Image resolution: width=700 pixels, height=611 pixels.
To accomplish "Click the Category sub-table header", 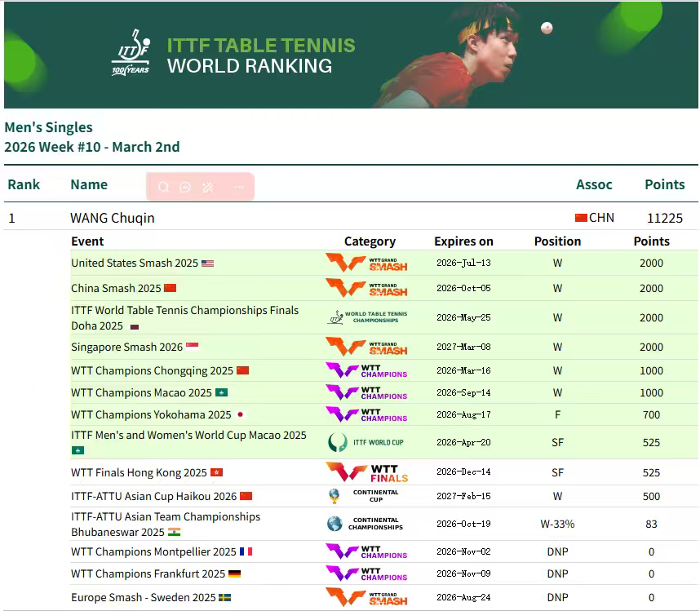I will (370, 241).
